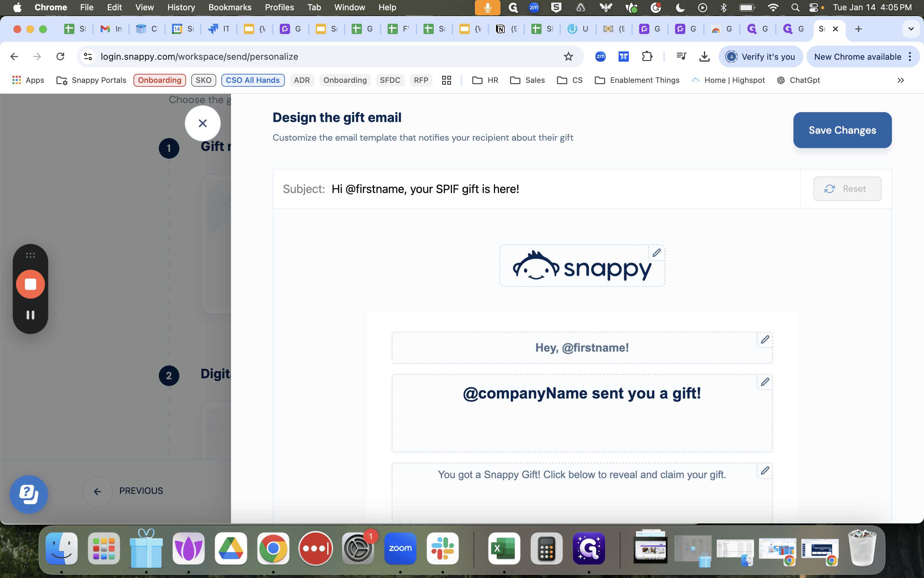Click New Chrome available
Image resolution: width=924 pixels, height=578 pixels.
click(x=857, y=57)
